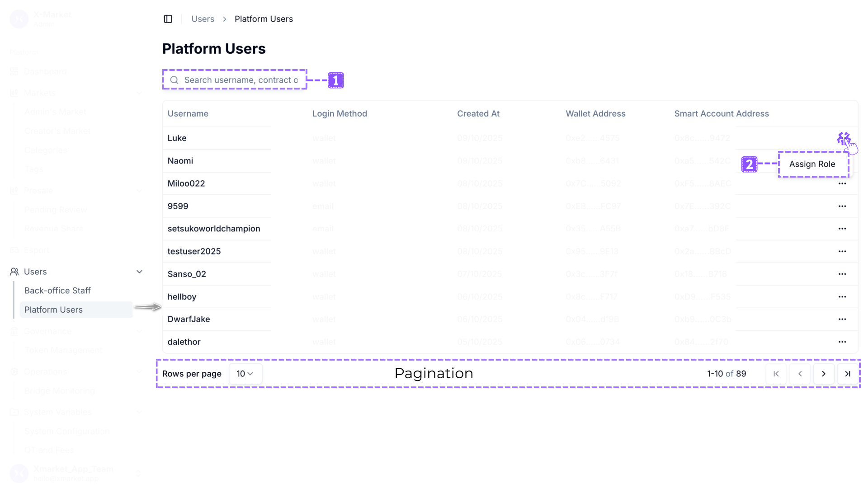Image resolution: width=868 pixels, height=488 pixels.
Task: Click the Governance sidebar icon
Action: [x=14, y=331]
